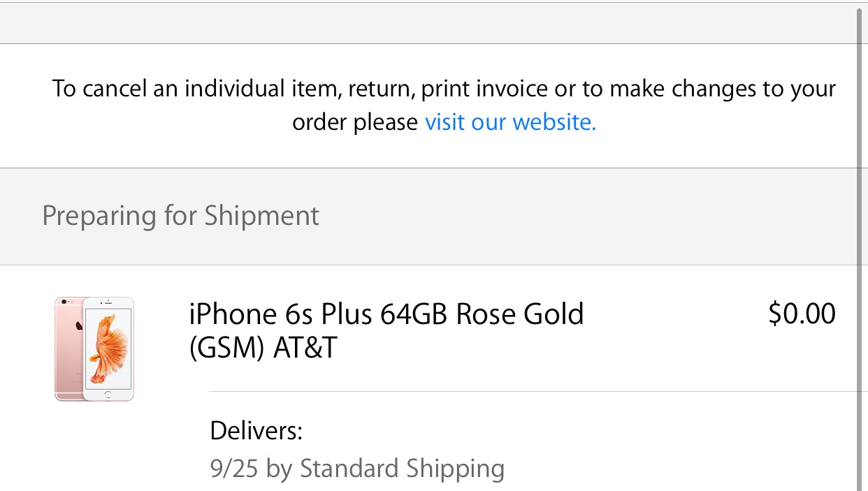Tap the grey bar at the top

pyautogui.click(x=428, y=23)
